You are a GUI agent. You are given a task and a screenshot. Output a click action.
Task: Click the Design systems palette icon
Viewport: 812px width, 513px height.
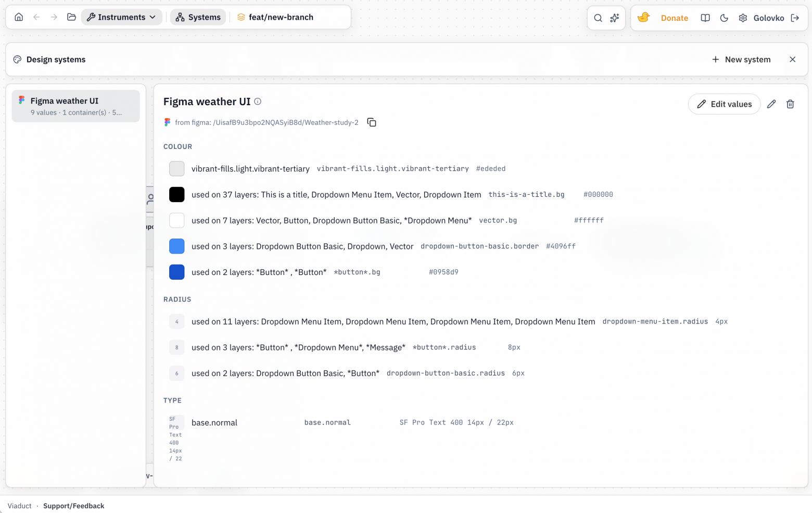[17, 59]
